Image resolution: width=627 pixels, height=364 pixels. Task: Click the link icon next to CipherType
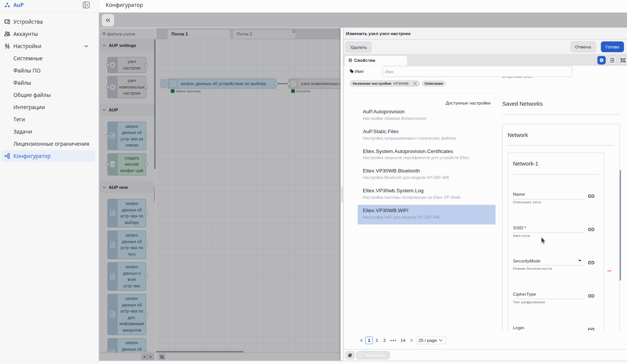click(591, 296)
